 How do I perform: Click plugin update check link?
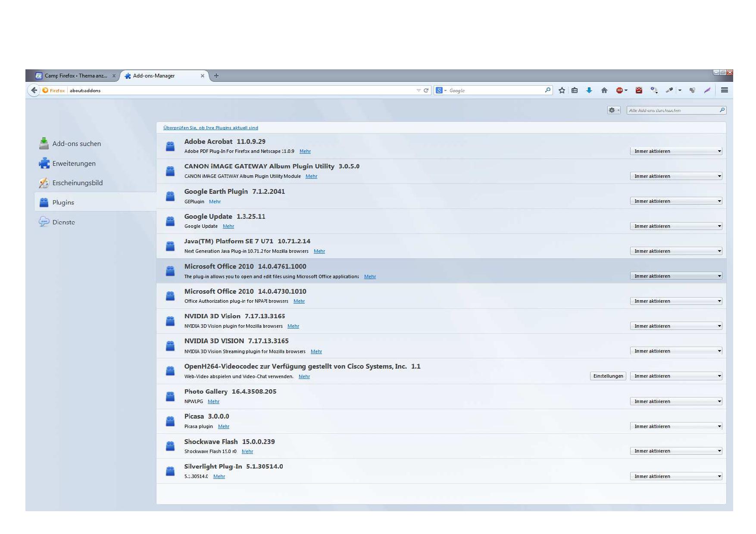210,128
